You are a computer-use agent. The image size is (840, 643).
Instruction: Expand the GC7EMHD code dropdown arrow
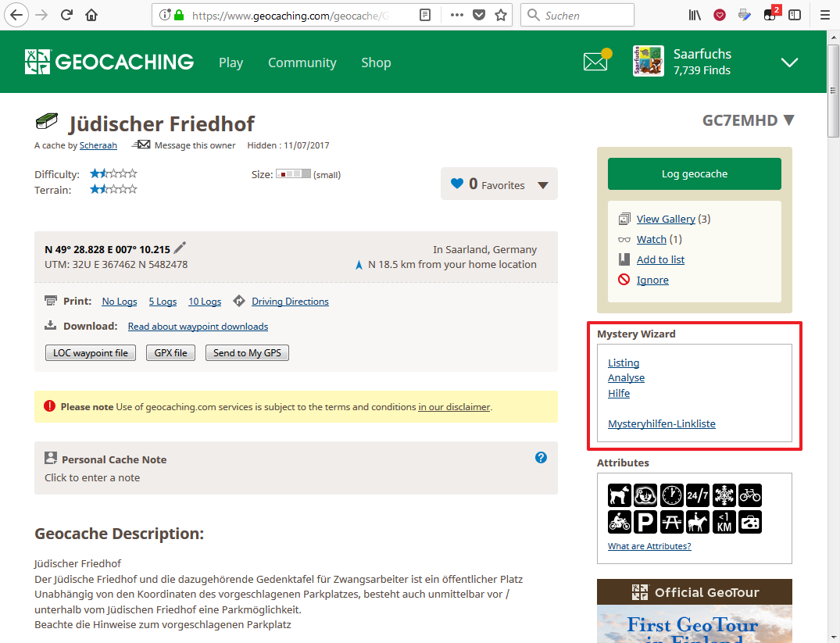click(x=788, y=120)
